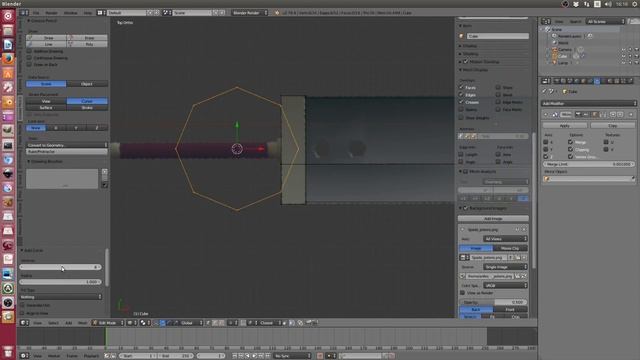640x360 pixels.
Task: Open the Add Modifier dropdown
Action: point(589,104)
